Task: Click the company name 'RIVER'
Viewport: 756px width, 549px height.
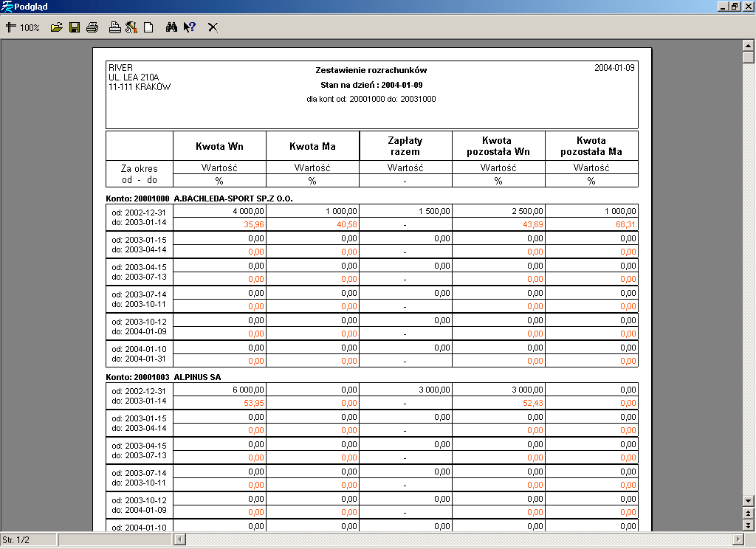Action: point(120,68)
